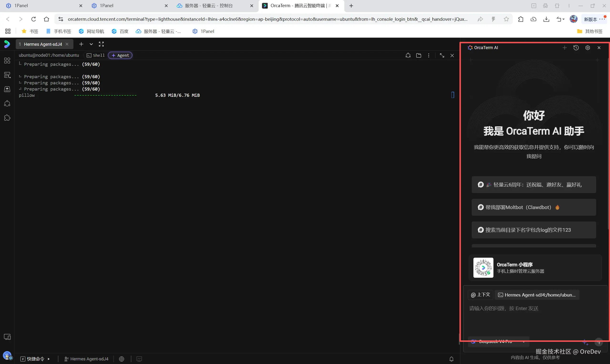Image resolution: width=610 pixels, height=364 pixels.
Task: Click the OrcaTerm 小程序 QR code
Action: coord(483,268)
